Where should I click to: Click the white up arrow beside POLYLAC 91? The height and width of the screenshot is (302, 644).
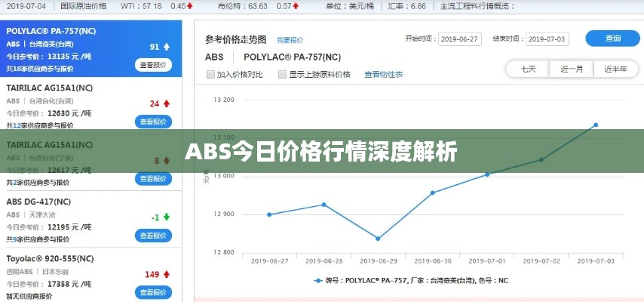click(166, 47)
